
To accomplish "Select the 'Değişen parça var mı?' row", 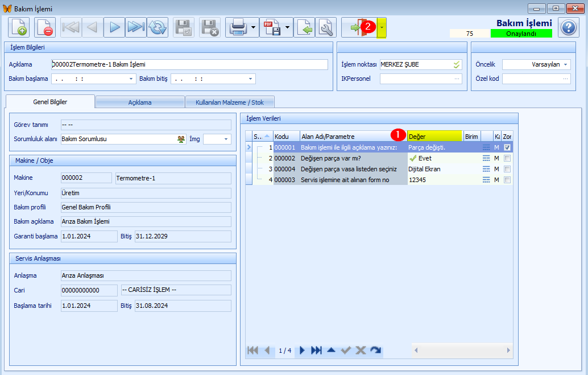I will pyautogui.click(x=379, y=158).
